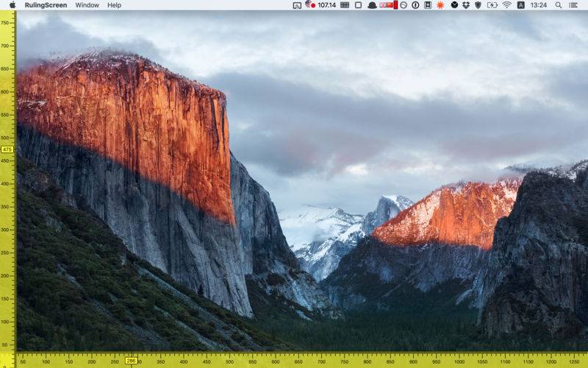588x368 pixels.
Task: Open the Dropbox menu bar icon
Action: click(x=466, y=5)
